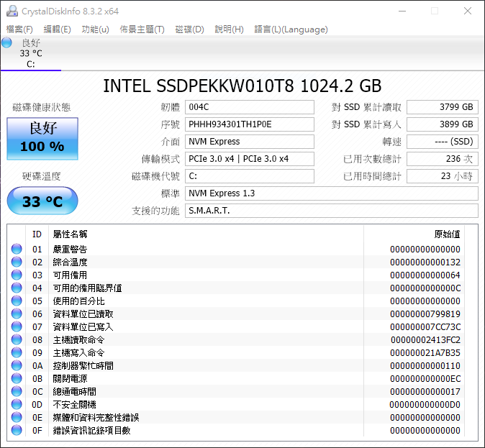Select the 資料單位已寫入 attribute name

(83, 326)
